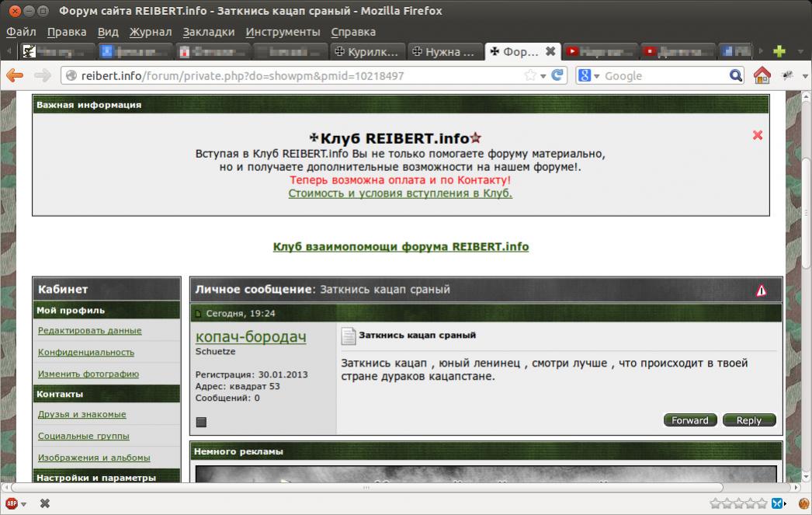Viewport: 812px width, 515px height.
Task: Open the list-all-tabs dropdown at the tab bar's end
Action: point(801,51)
